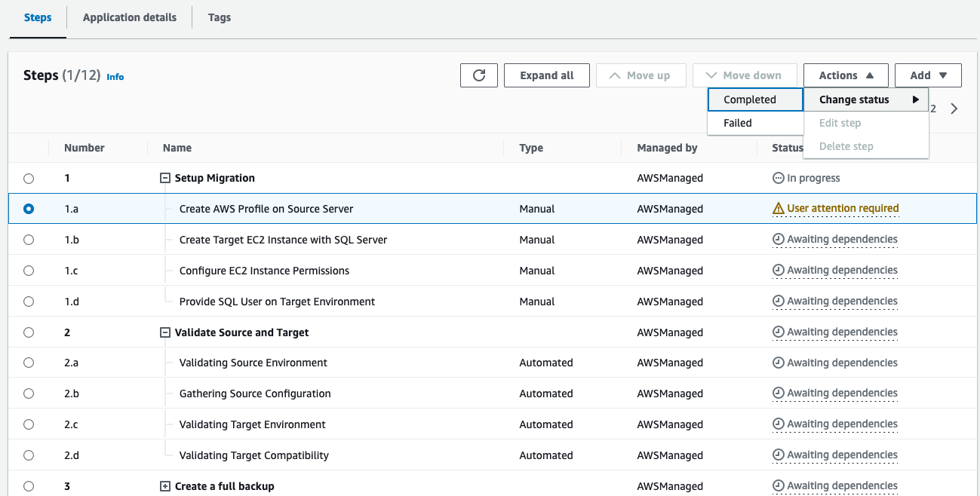The width and height of the screenshot is (980, 496).
Task: Choose Failed status option
Action: [x=755, y=123]
